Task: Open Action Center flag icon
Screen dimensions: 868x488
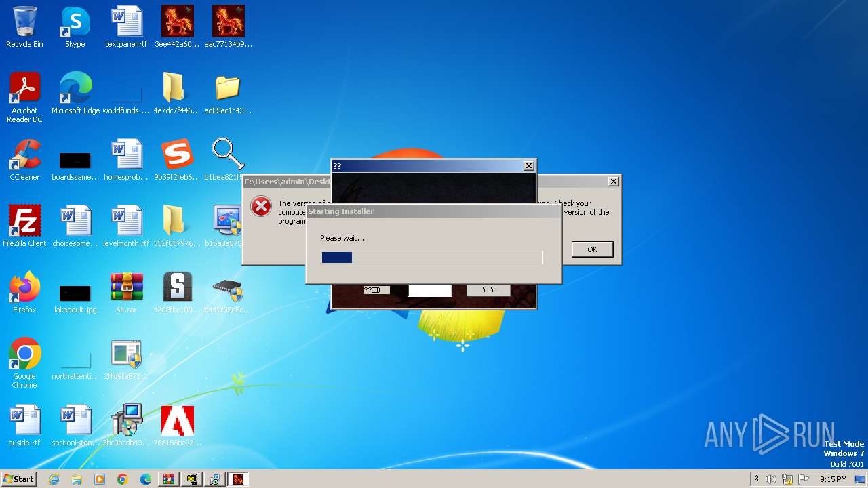Action: tap(804, 479)
